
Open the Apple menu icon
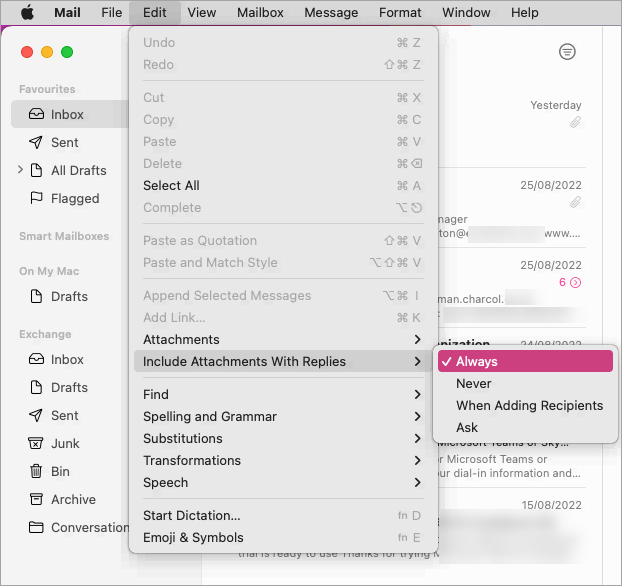pyautogui.click(x=27, y=13)
